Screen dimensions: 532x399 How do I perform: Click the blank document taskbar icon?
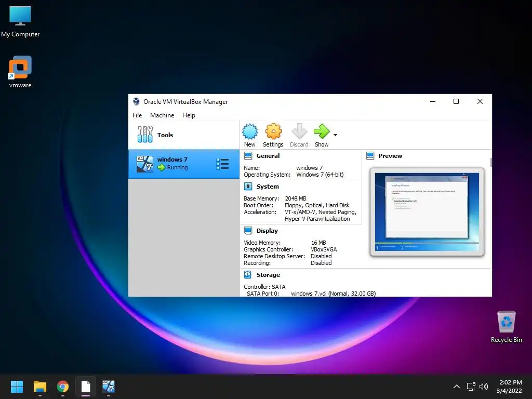[x=86, y=387]
